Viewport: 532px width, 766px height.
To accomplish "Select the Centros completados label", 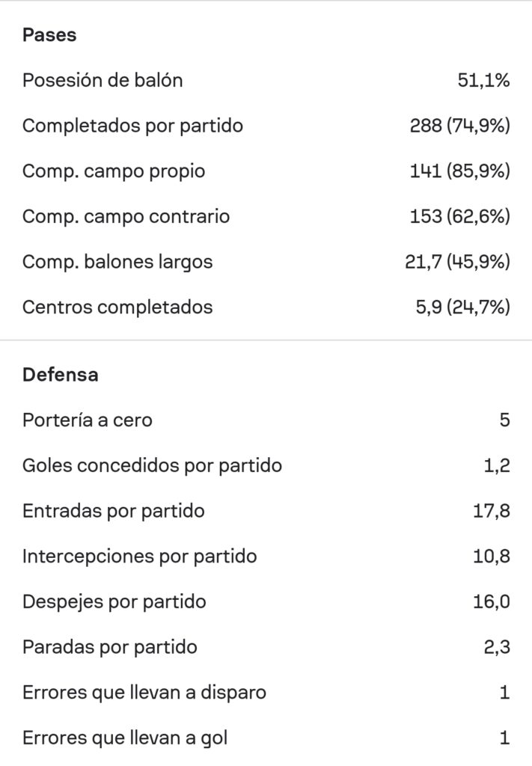I will click(117, 307).
